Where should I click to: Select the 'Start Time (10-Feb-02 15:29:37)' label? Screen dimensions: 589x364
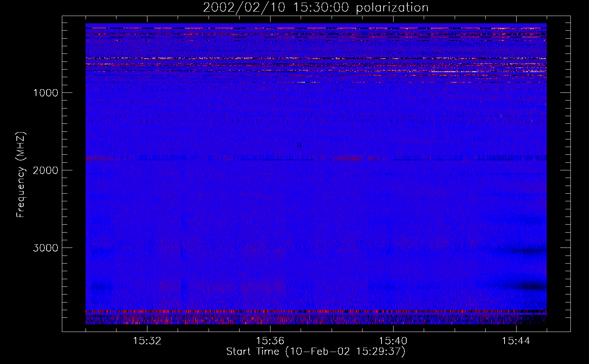316,352
